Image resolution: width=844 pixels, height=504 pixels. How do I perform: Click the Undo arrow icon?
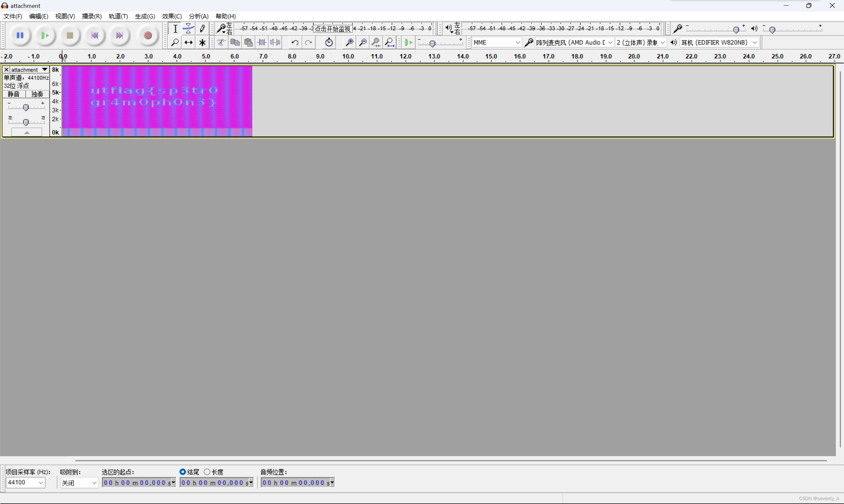click(x=295, y=42)
